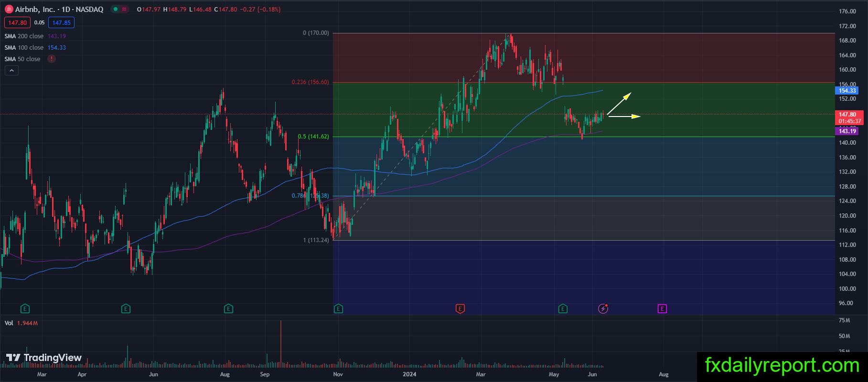Click the magenta upcoming earnings marker
This screenshot has height=382, width=868.
click(x=662, y=308)
